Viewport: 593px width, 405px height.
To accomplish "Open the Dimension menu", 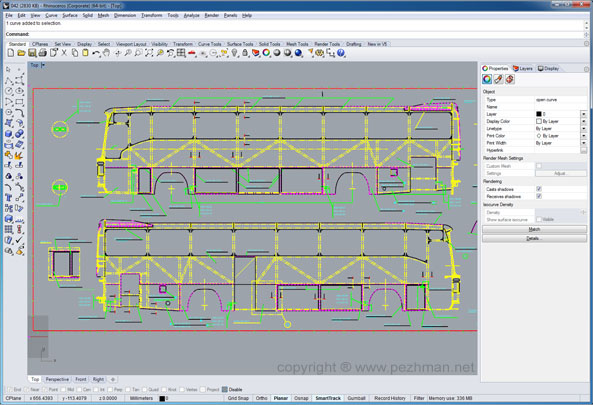I will click(x=125, y=16).
